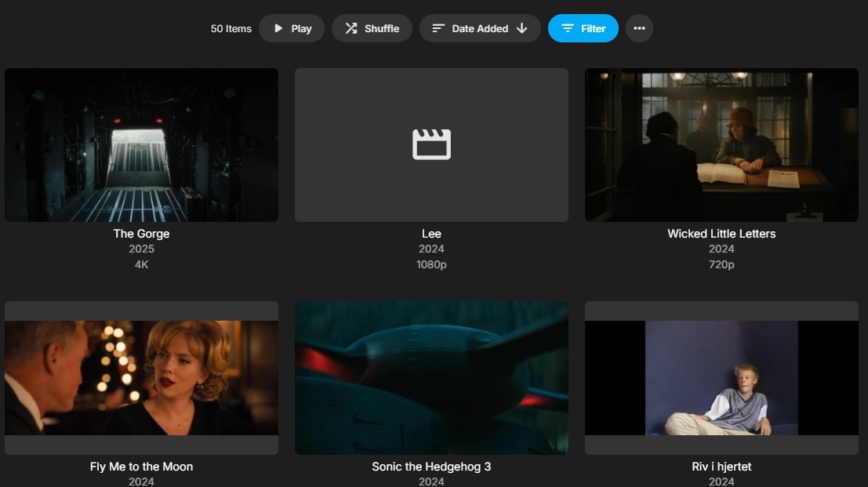Click the Play button
Screen dimensions: 868x487
[291, 28]
